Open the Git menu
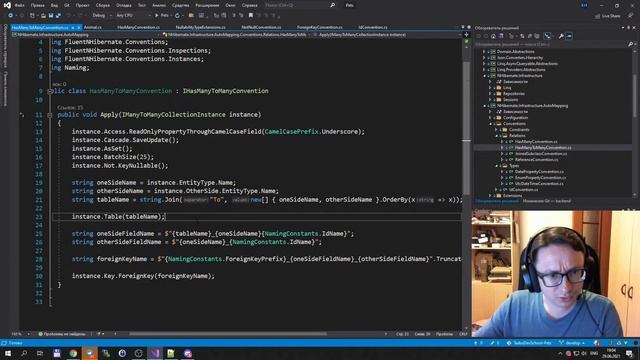 (67, 5)
